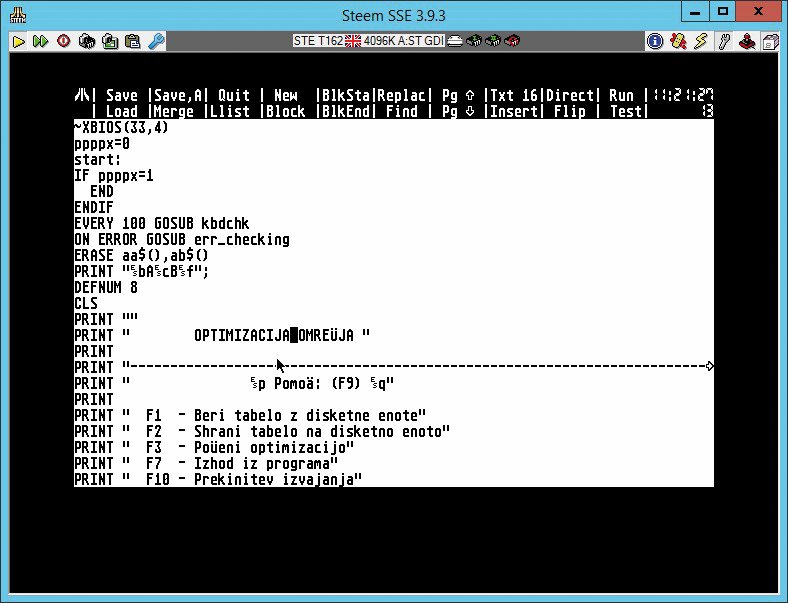Click the clock display in editor menu
This screenshot has height=603, width=788.
683,95
